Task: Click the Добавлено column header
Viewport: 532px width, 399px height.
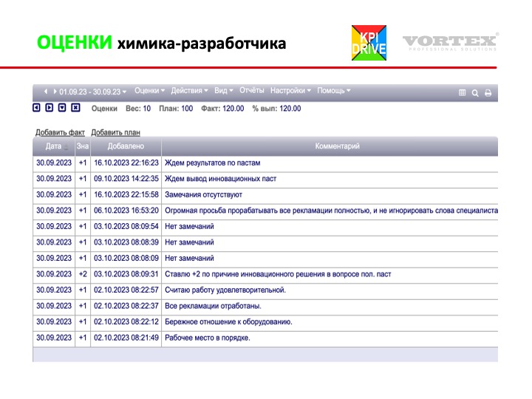Action: (126, 146)
